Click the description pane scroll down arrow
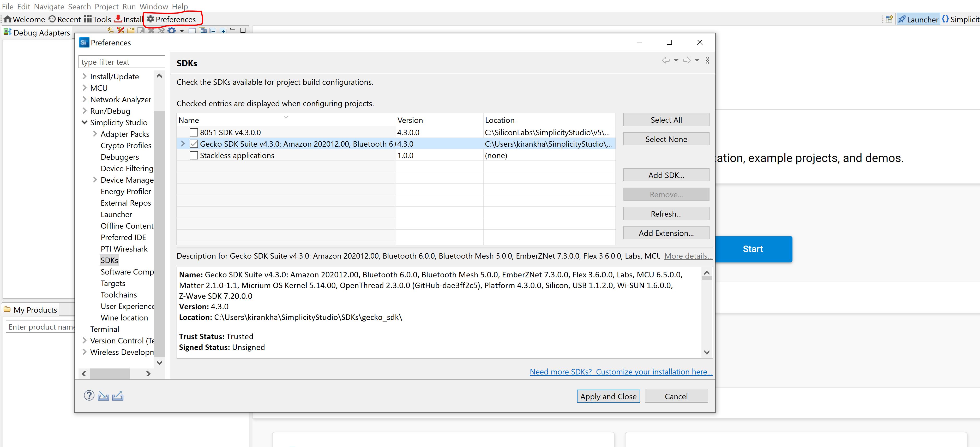Image resolution: width=980 pixels, height=447 pixels. pyautogui.click(x=707, y=352)
